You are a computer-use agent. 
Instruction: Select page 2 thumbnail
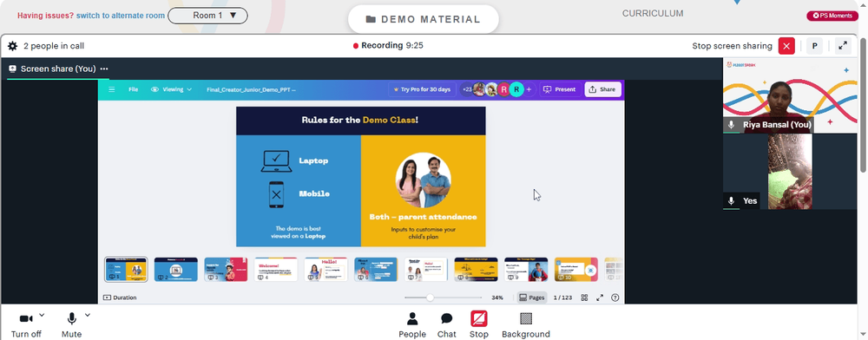tap(176, 269)
